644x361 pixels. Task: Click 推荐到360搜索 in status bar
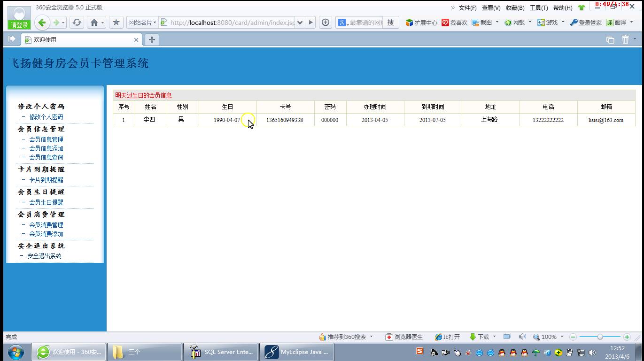point(342,337)
